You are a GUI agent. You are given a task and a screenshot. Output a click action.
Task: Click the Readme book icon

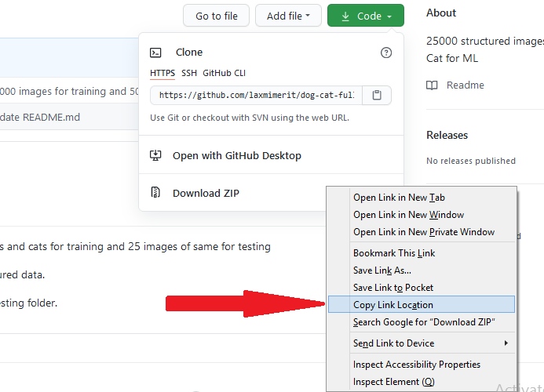(x=432, y=85)
